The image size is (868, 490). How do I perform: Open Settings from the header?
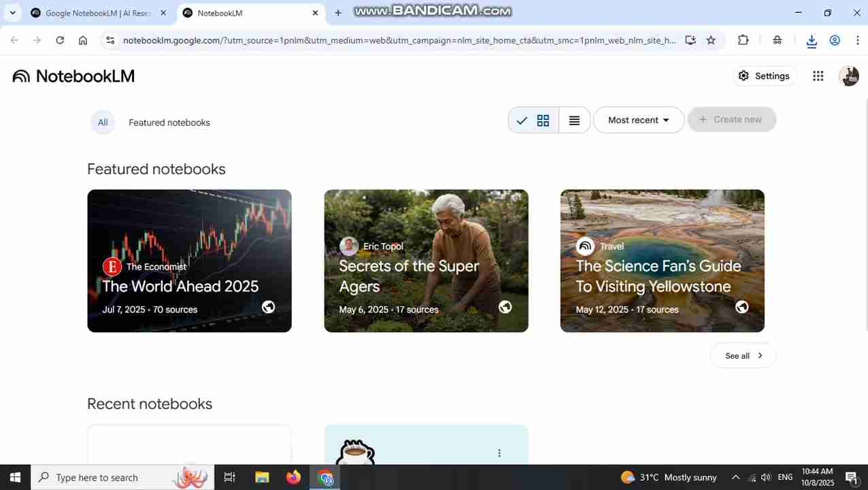tap(763, 76)
